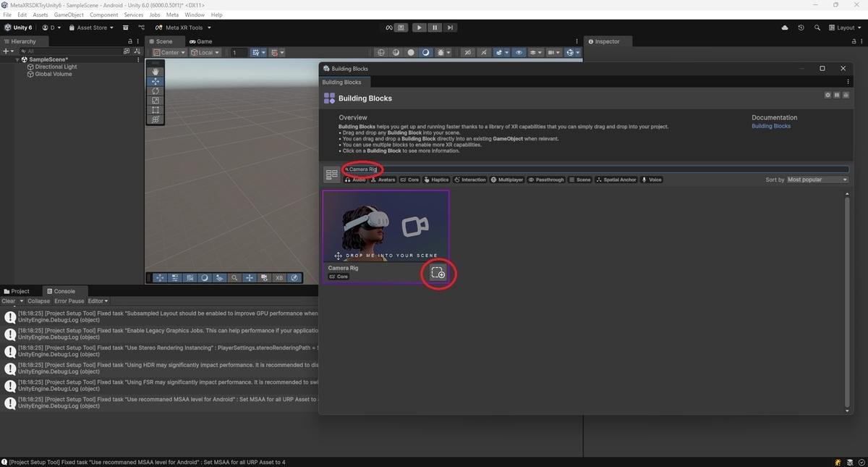This screenshot has height=467, width=868.
Task: Click the global search magnifier icon
Action: click(817, 28)
